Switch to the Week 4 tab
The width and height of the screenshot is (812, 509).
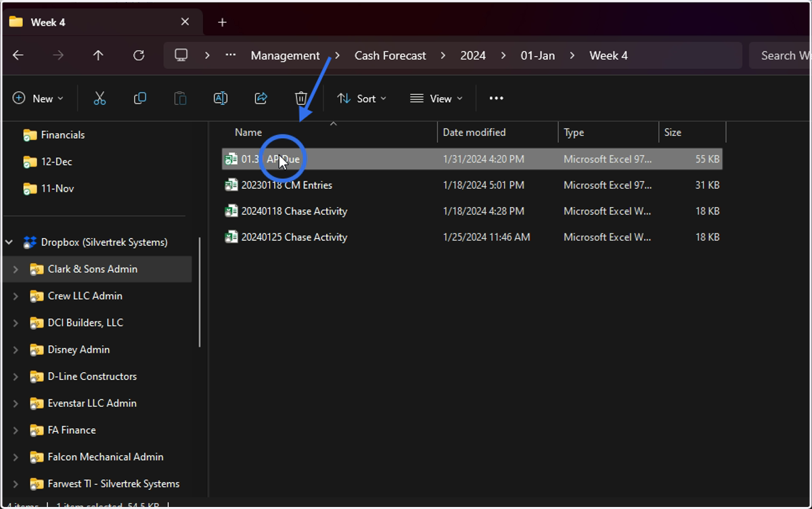(101, 22)
